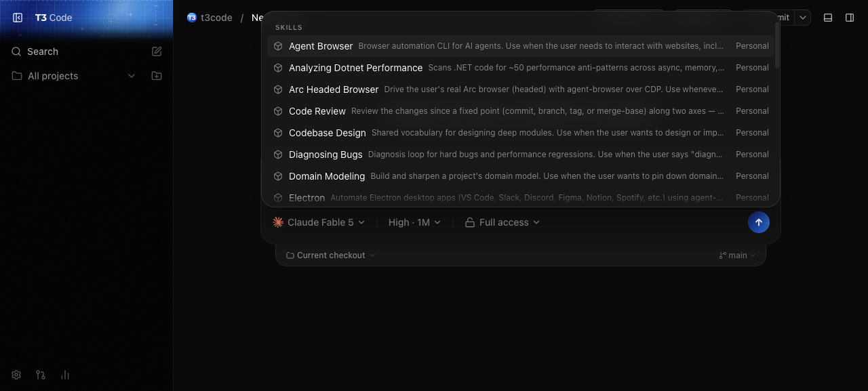Open the usage bar chart icon
Screen dimensions: 868x391
65,375
